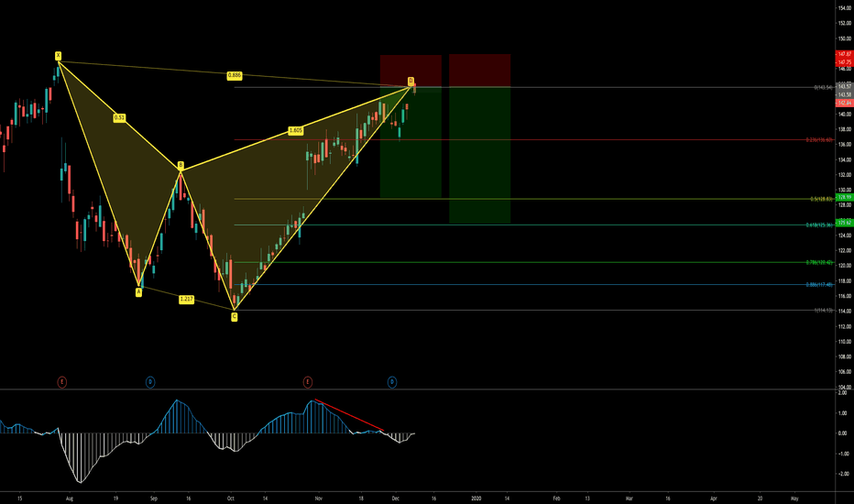The width and height of the screenshot is (854, 504).
Task: Click the red 142.84 price tag
Action: (844, 103)
